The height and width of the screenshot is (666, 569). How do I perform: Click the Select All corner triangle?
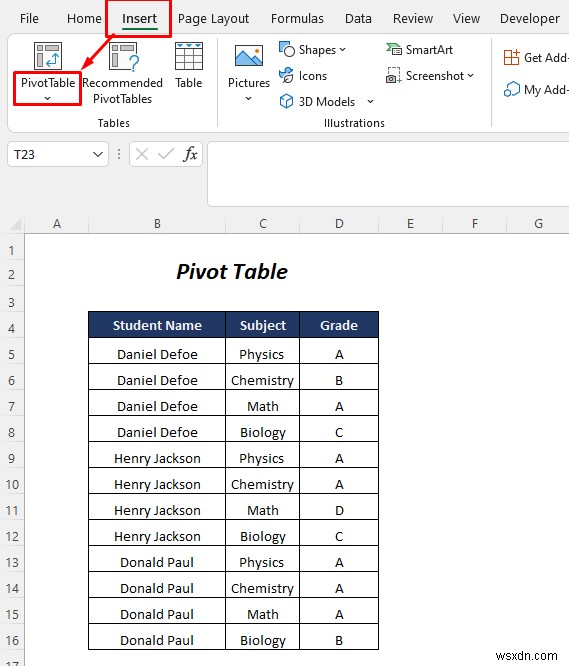point(15,224)
